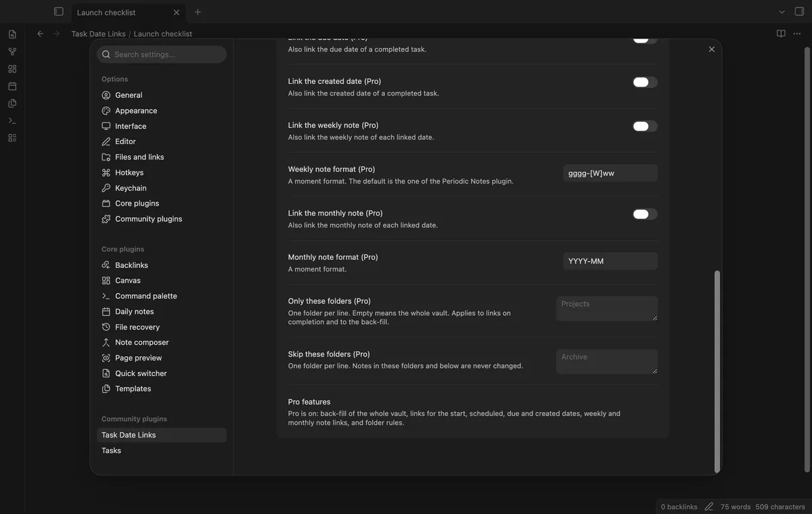Click 509 characters status bar entry
Viewport: 812px width, 514px height.
[x=780, y=507]
